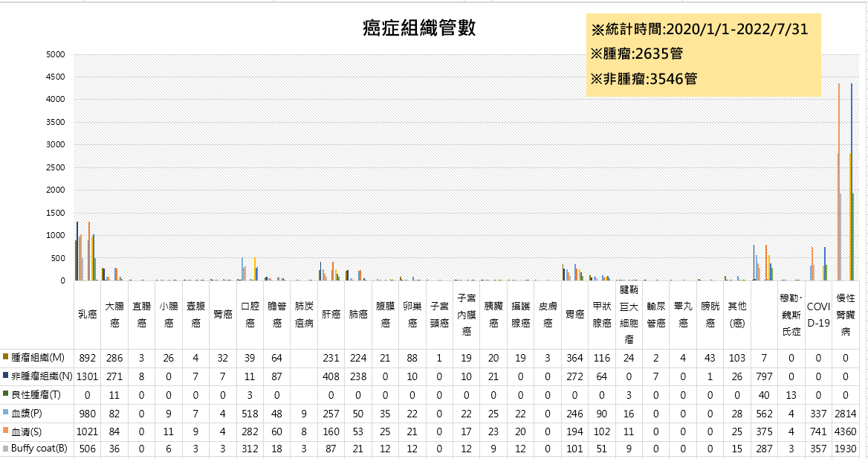Select the 穆勒·魏斯氏症 category label

pyautogui.click(x=791, y=315)
